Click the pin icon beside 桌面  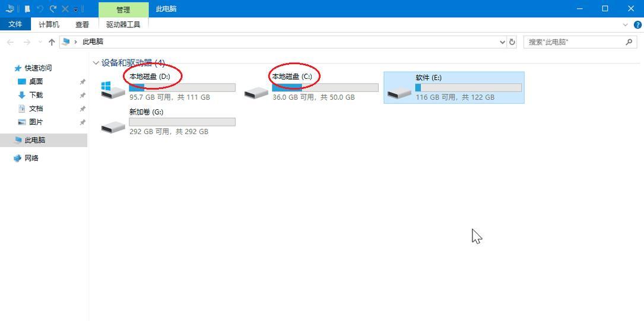tap(83, 82)
